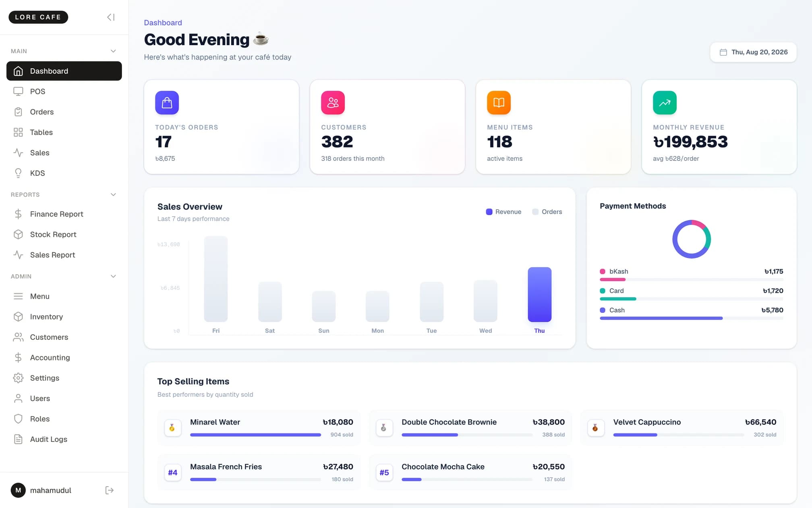Click the Dashboard breadcrumb link
Image resolution: width=812 pixels, height=508 pixels.
tap(163, 23)
